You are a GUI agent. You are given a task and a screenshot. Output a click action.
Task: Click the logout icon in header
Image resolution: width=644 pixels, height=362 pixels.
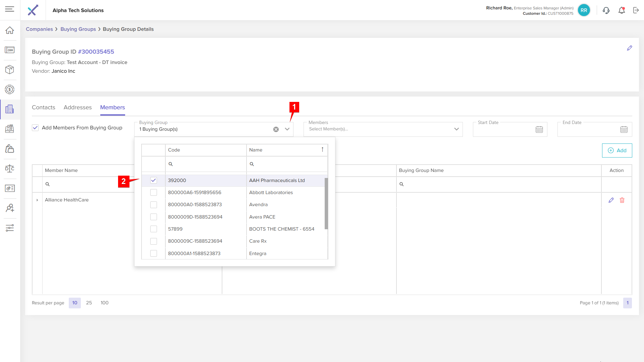coord(636,10)
